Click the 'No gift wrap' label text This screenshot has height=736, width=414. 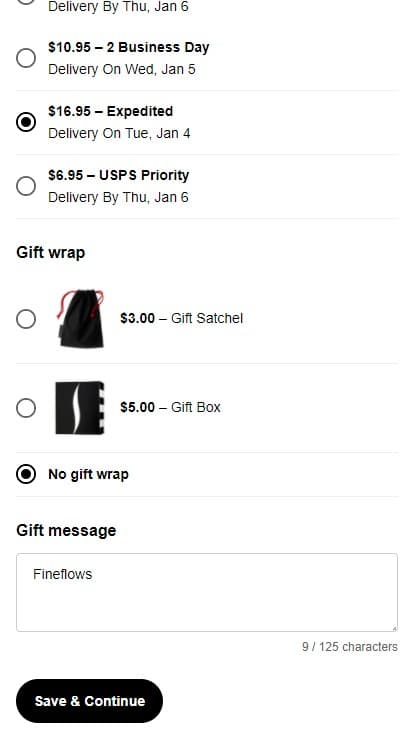88,474
